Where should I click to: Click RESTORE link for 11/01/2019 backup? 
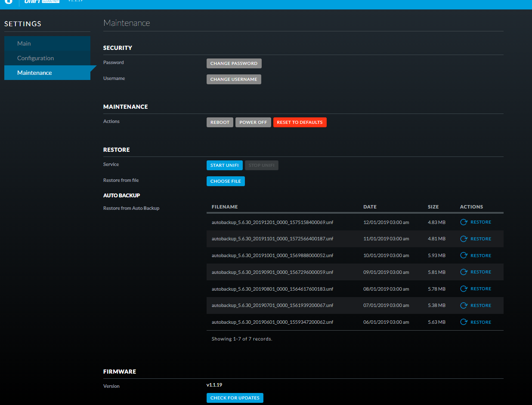click(x=481, y=239)
